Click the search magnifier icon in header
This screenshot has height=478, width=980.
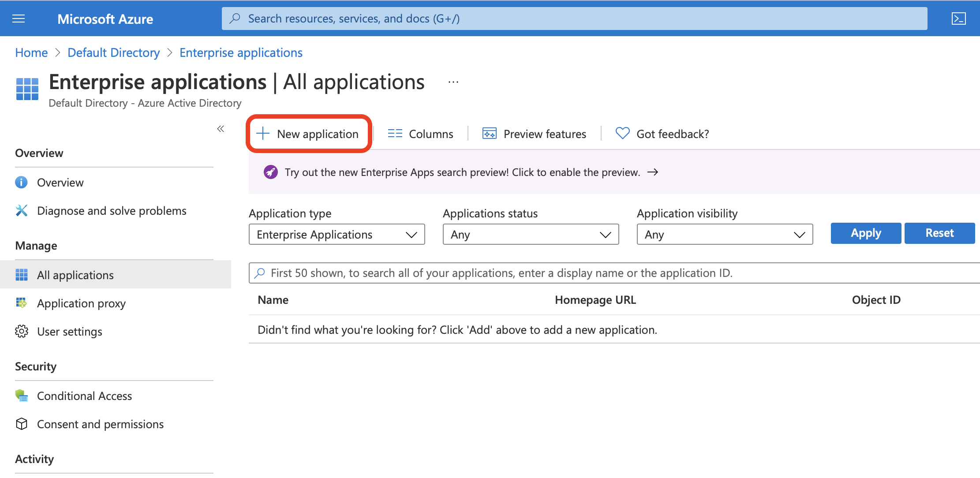[x=235, y=19]
